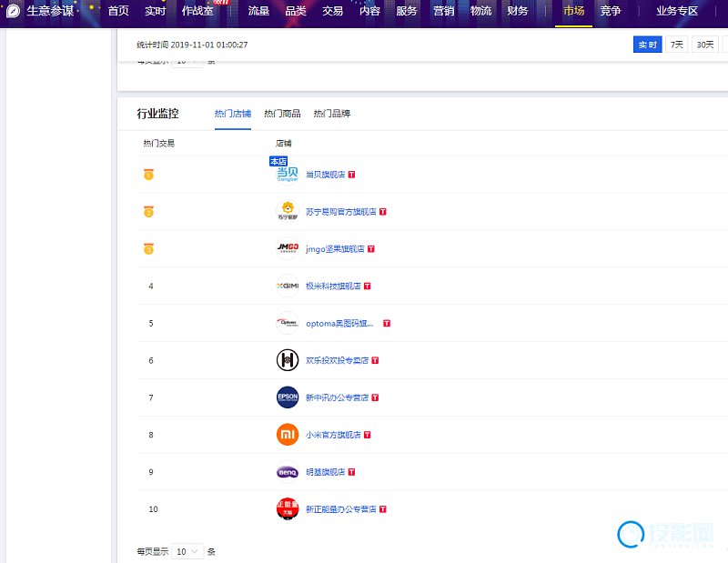Open the 当贝旗舰店 store link
728x563 pixels.
point(326,175)
